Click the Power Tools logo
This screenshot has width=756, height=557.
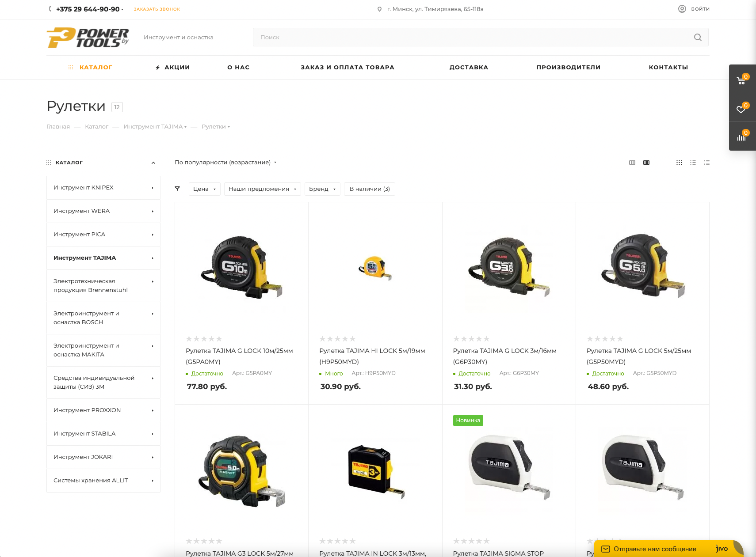tap(88, 38)
